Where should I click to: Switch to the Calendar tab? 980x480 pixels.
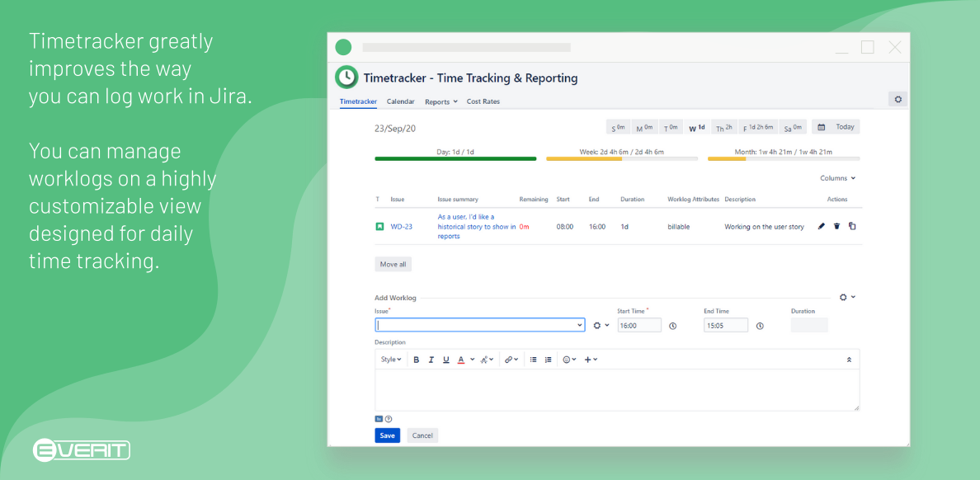point(401,101)
